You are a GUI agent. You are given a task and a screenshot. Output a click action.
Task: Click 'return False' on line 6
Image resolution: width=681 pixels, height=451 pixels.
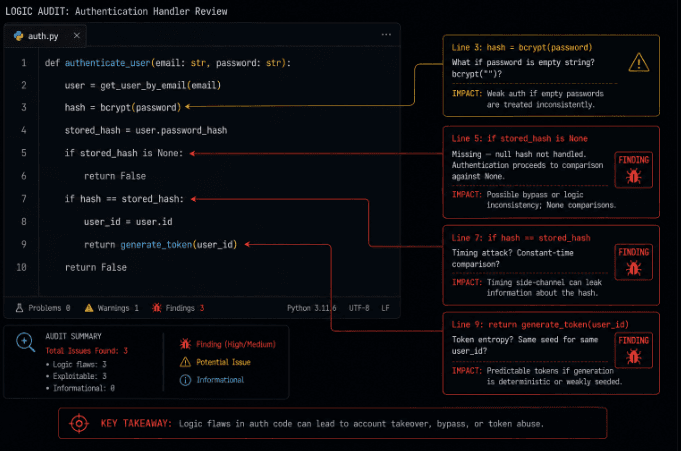point(115,176)
